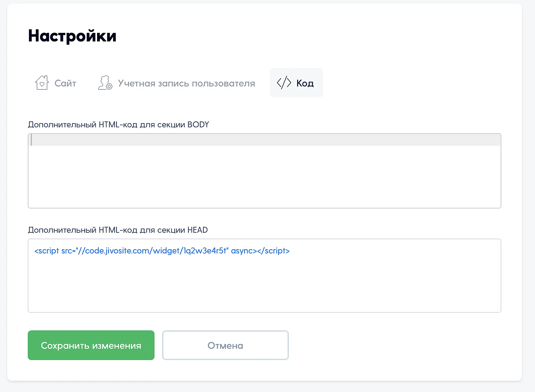The width and height of the screenshot is (535, 392).
Task: Switch to Учетная запись пользователя tab
Action: [x=186, y=83]
